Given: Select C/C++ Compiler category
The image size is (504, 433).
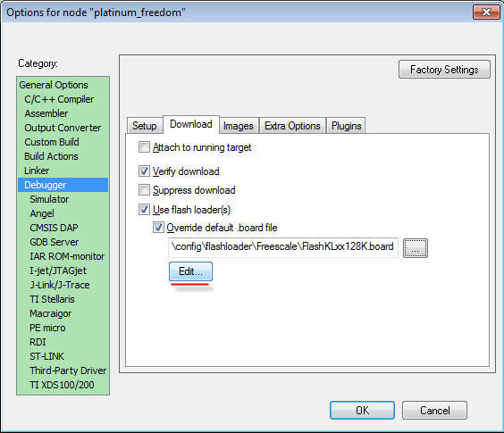Looking at the screenshot, I should pyautogui.click(x=59, y=99).
